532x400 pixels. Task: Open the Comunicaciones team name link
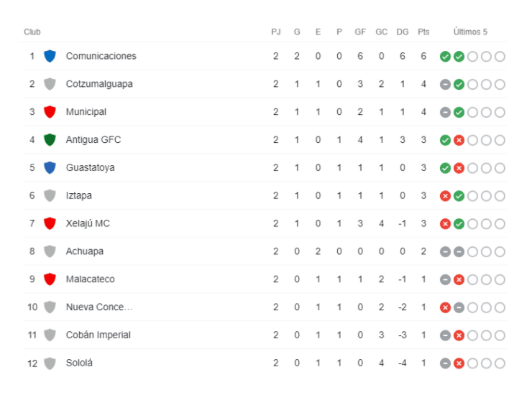click(101, 56)
